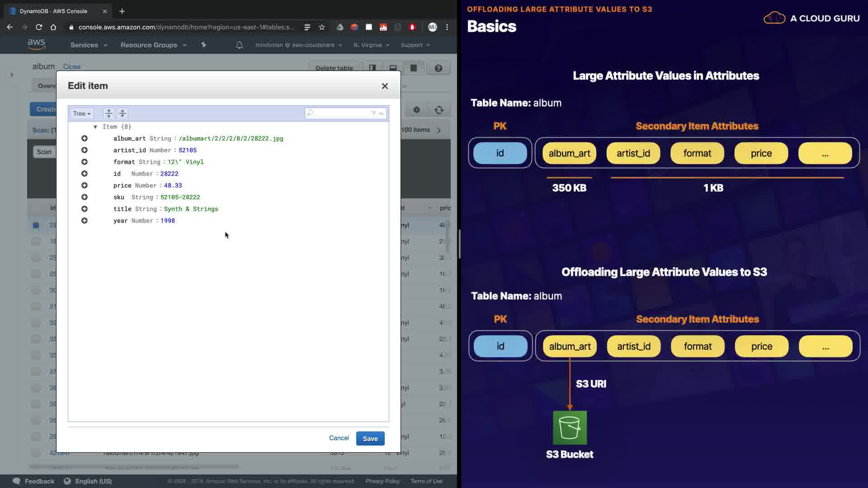Check the second table row checkbox
Viewport: 868px width, 488px height.
tap(36, 241)
